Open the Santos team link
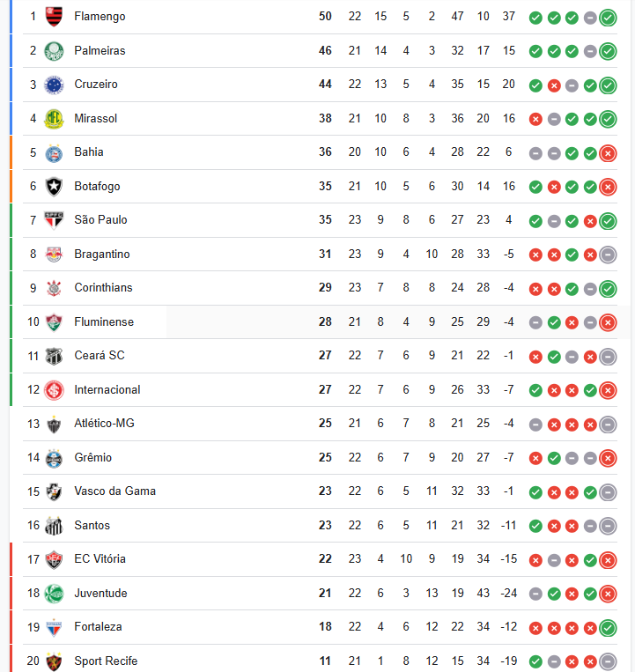635x672 pixels. 92,526
